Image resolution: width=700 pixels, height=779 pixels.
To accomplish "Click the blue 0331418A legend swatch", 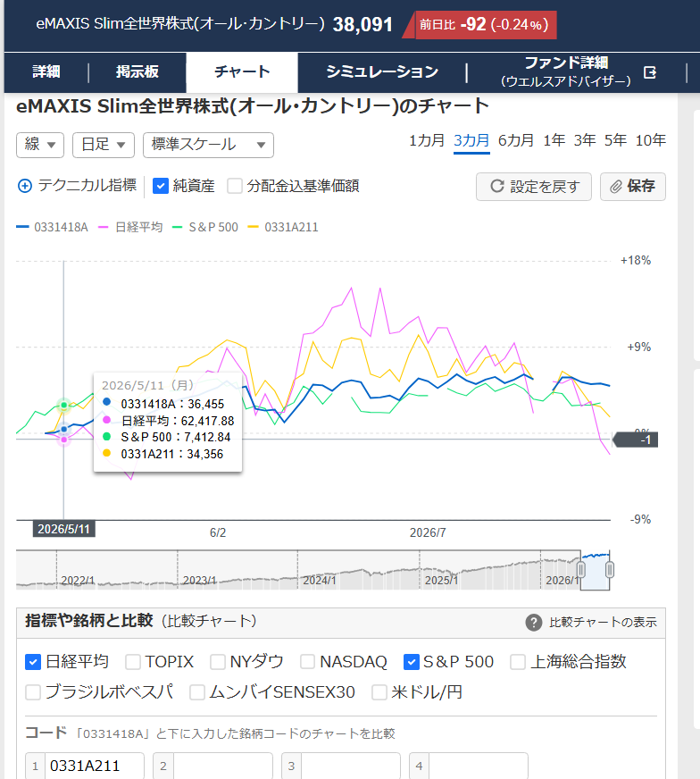I will click(x=22, y=227).
